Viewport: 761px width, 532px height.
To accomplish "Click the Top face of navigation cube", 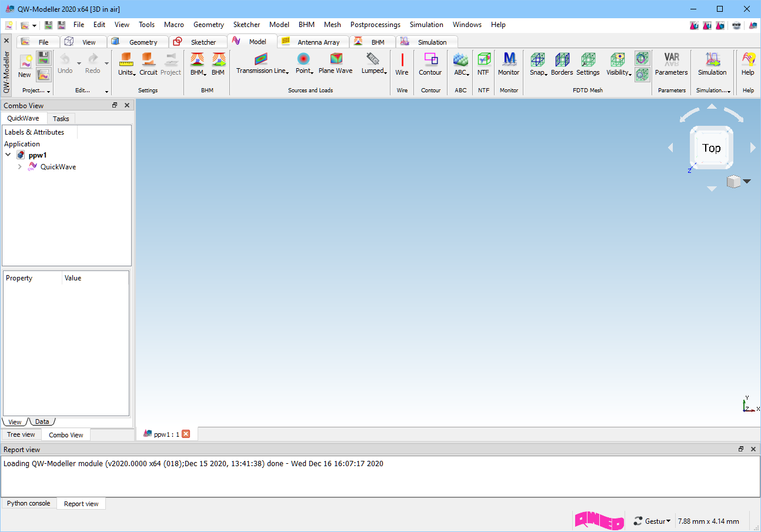I will point(712,148).
